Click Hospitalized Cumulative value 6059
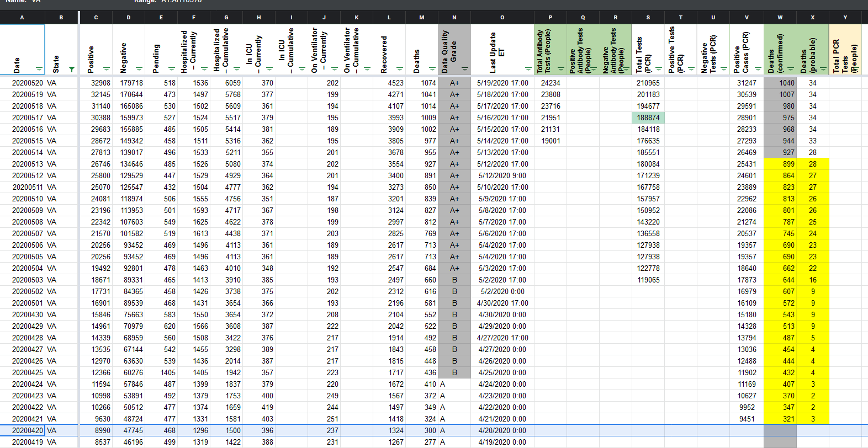 [226, 83]
